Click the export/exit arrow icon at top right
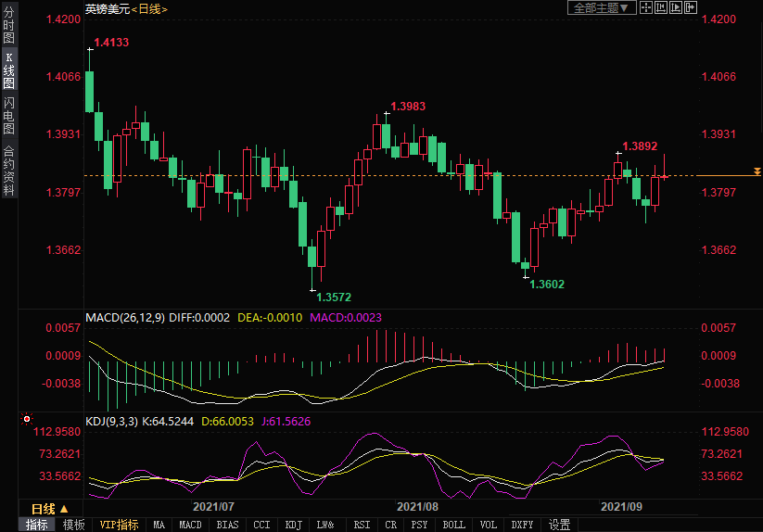Screen dimensions: 763x532 click(x=691, y=7)
